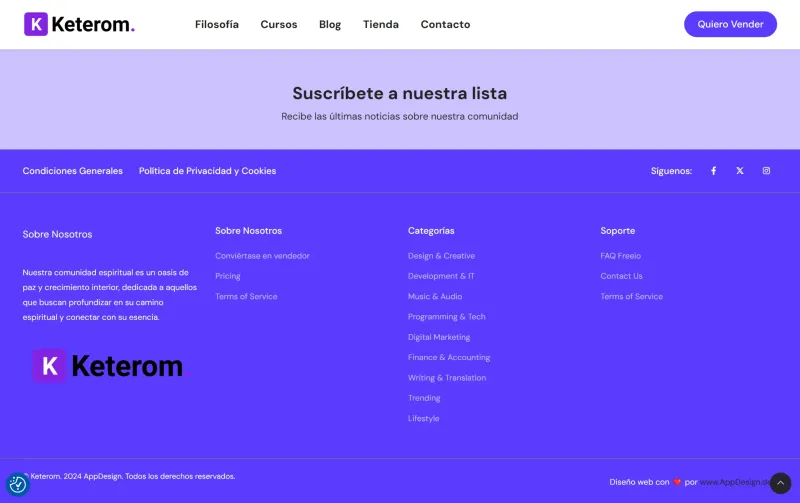Go to the Blog menu item
Image resolution: width=800 pixels, height=503 pixels.
point(330,24)
